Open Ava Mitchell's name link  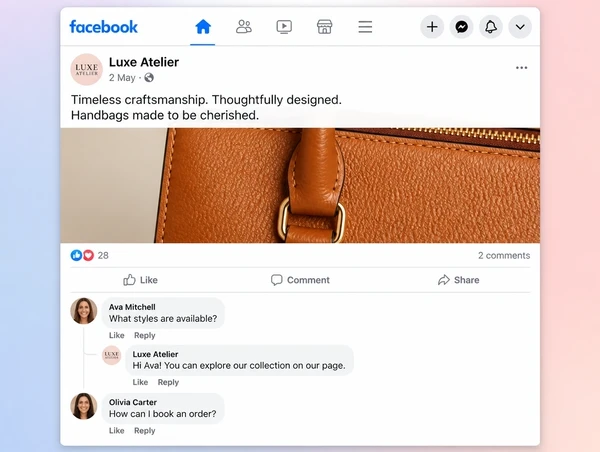[x=132, y=307]
